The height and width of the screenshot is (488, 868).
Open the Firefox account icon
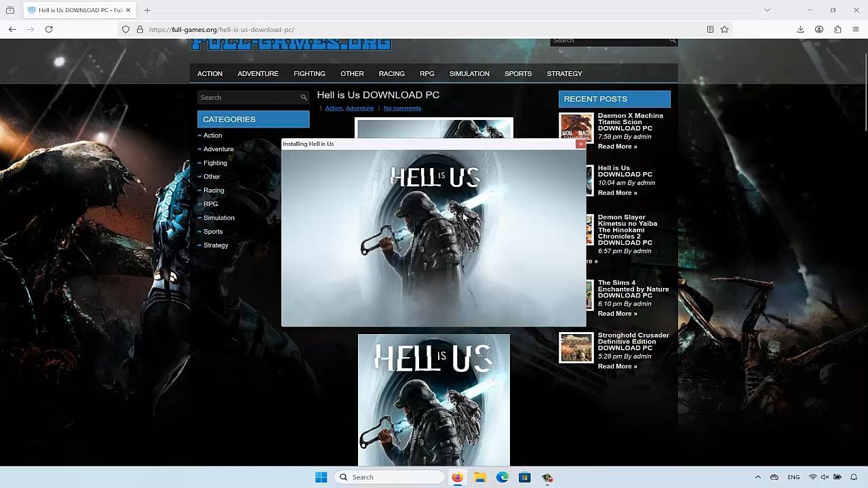(x=819, y=29)
